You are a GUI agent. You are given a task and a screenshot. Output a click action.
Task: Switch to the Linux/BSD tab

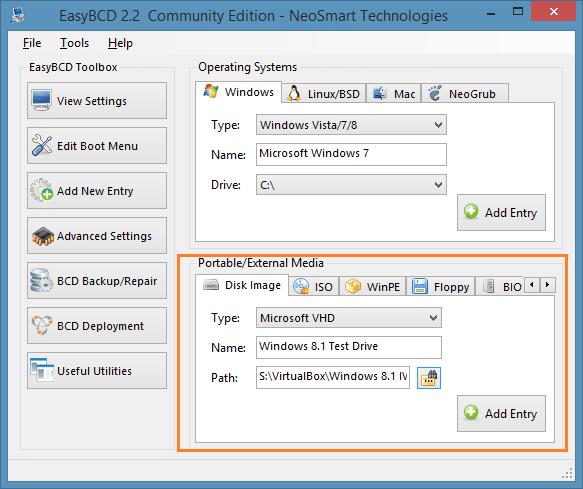(324, 93)
